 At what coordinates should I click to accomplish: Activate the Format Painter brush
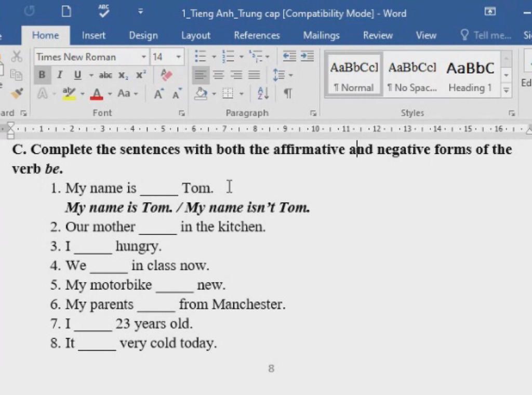click(x=16, y=93)
